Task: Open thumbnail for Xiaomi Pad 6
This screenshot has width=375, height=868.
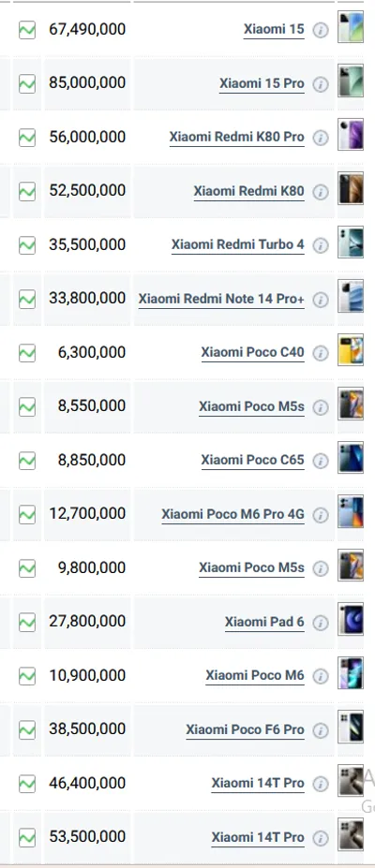Action: (x=351, y=619)
